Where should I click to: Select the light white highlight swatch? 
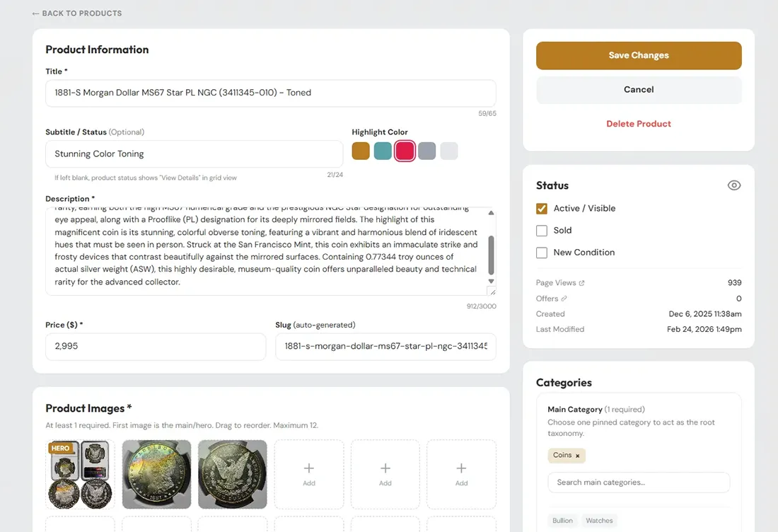[449, 151]
